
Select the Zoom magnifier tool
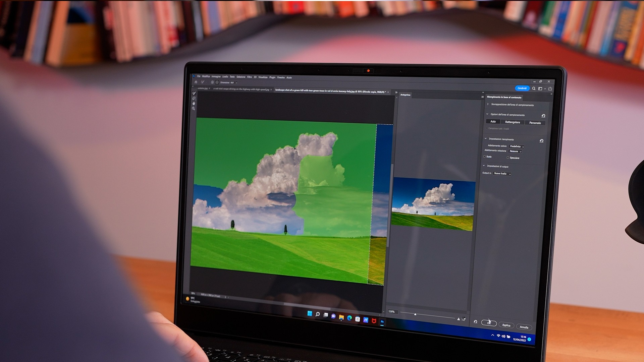[x=194, y=109]
